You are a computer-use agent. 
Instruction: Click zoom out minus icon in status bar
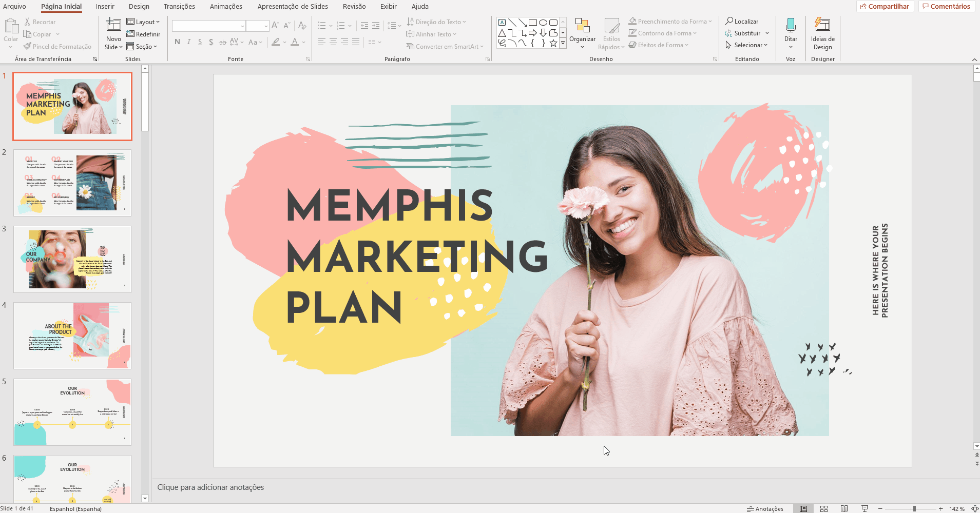[880, 508]
